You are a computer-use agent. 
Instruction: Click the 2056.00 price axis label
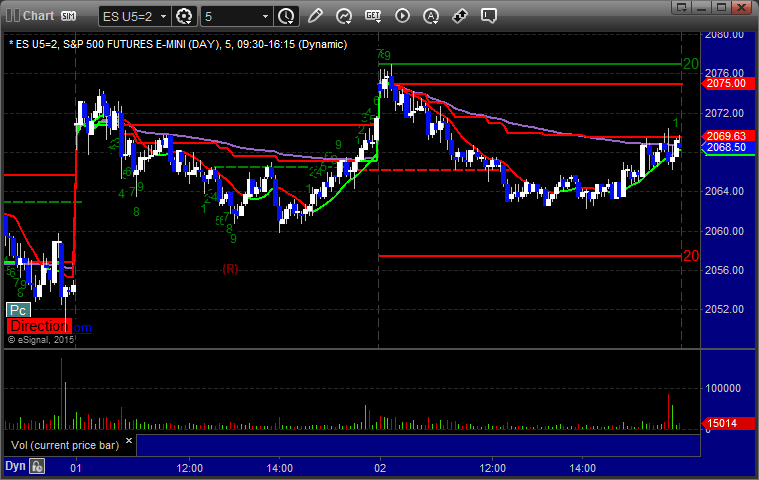point(724,270)
